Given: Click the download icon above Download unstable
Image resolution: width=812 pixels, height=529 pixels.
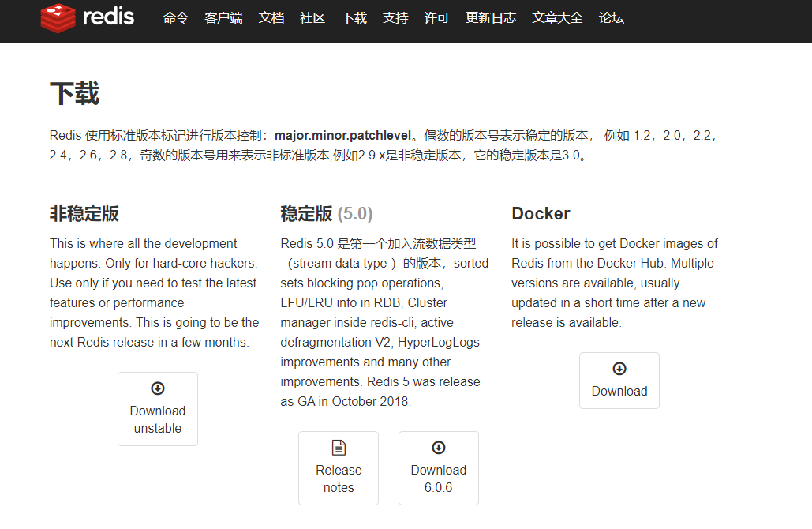Looking at the screenshot, I should click(158, 388).
